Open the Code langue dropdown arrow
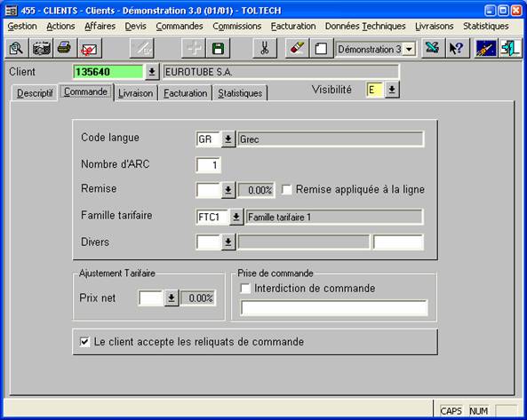 pyautogui.click(x=228, y=139)
